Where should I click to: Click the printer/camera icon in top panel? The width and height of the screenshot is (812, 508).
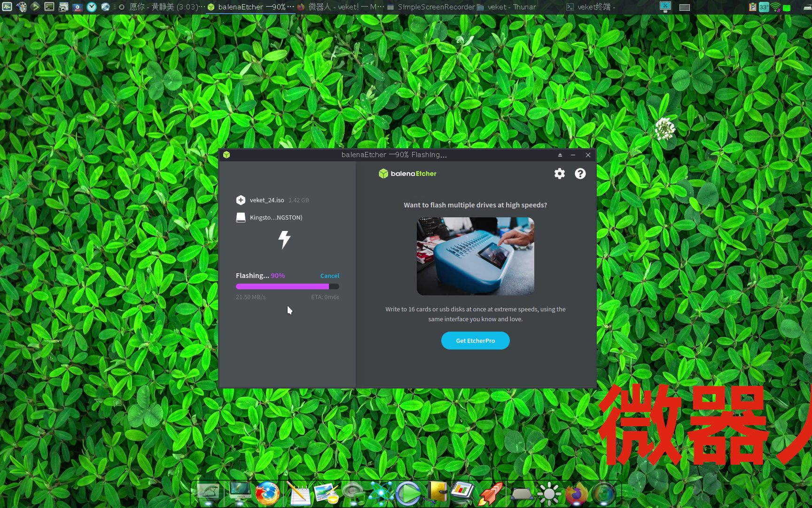pos(63,7)
